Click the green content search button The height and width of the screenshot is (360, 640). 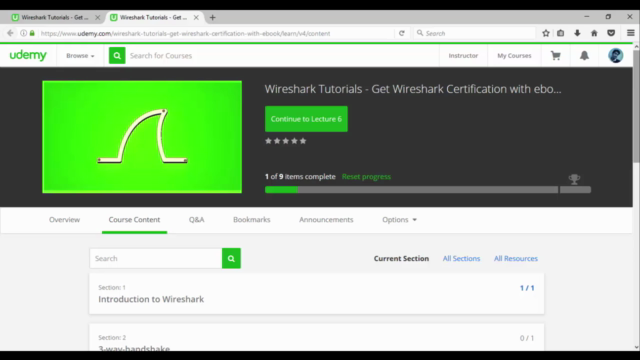[x=231, y=258]
